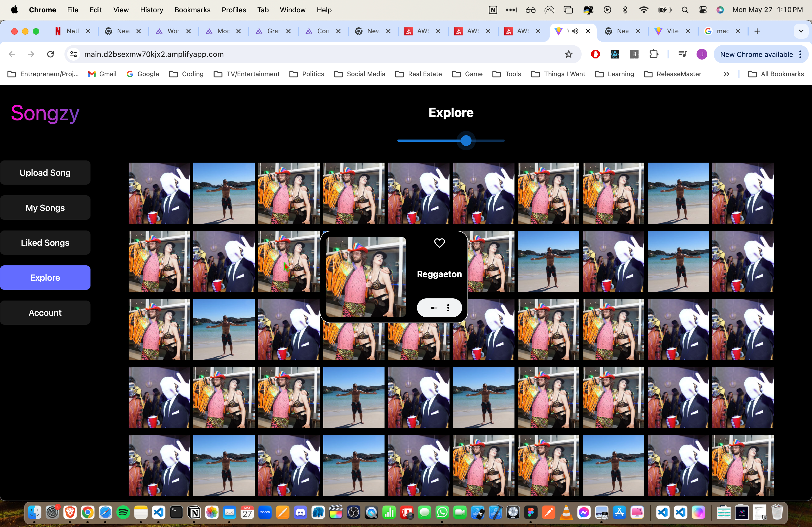812x527 pixels.
Task: Like the Reggaeton song with heart icon
Action: [x=439, y=243]
